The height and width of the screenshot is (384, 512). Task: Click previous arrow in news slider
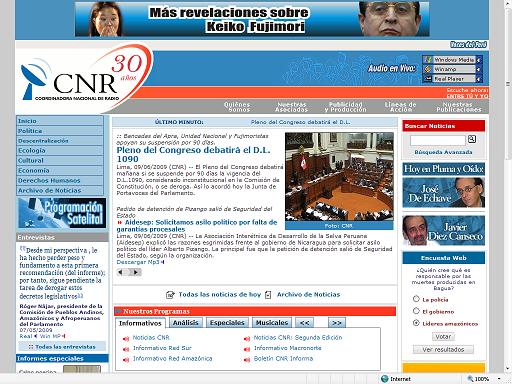point(121,272)
